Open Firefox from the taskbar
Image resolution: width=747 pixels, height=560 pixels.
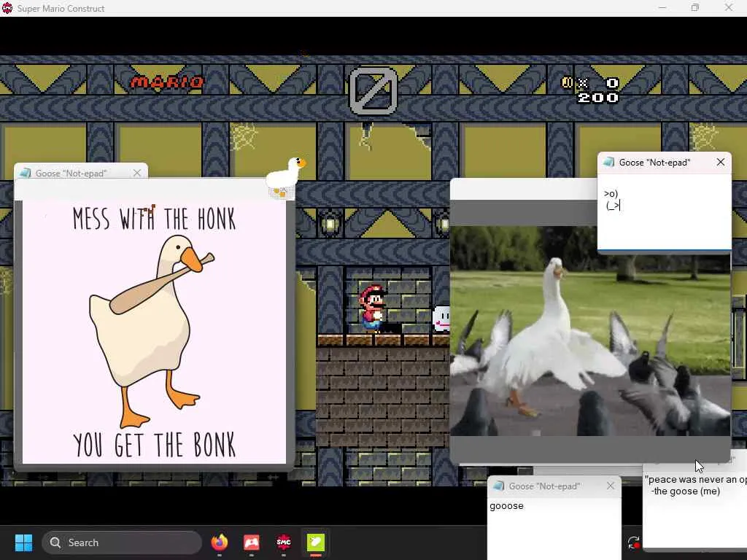point(219,542)
